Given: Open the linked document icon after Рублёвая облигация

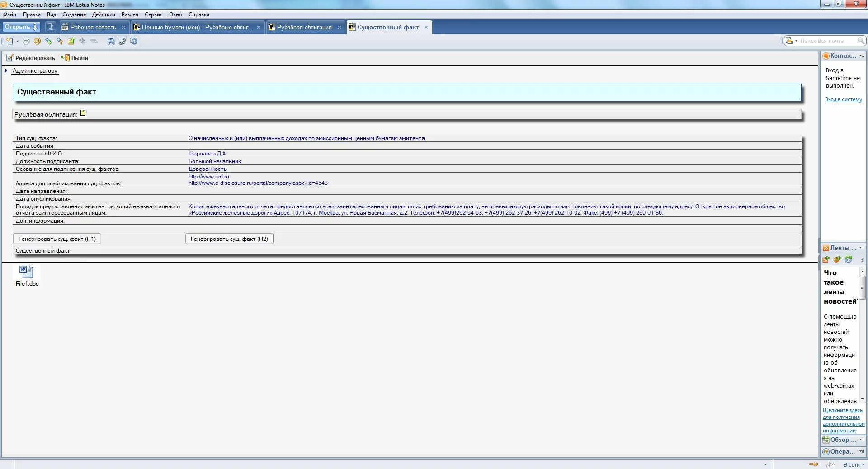Looking at the screenshot, I should click(x=83, y=113).
